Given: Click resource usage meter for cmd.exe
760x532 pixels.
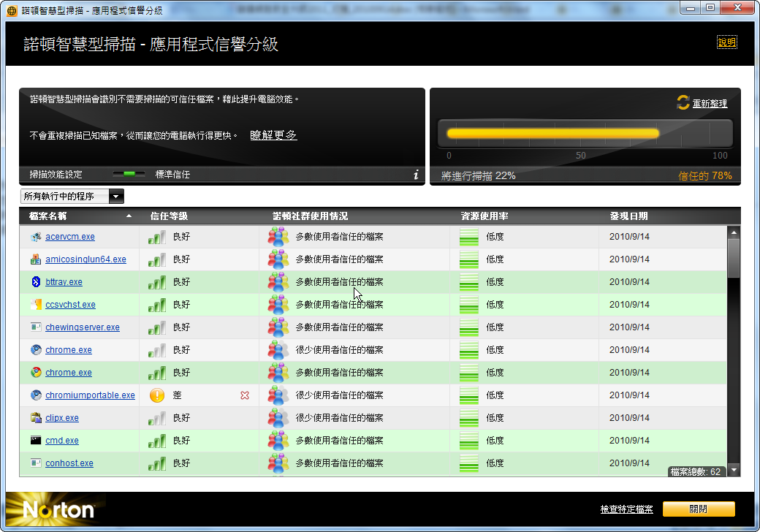Looking at the screenshot, I should pos(468,441).
